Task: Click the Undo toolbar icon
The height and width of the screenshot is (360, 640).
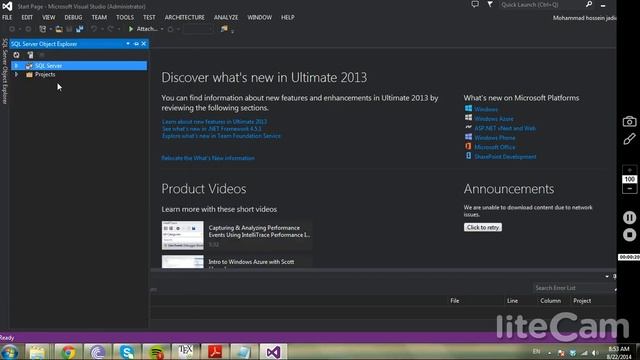Action: click(x=94, y=29)
